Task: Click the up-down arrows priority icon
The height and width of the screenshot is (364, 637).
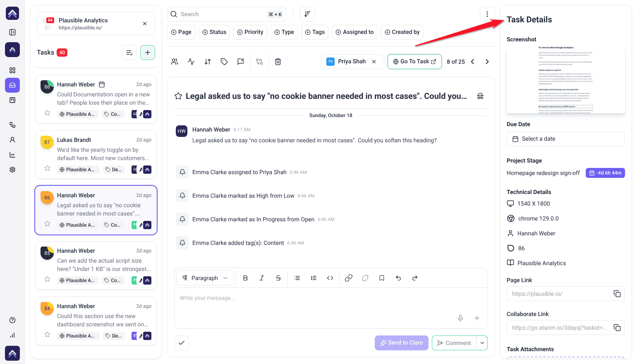Action: coord(208,62)
